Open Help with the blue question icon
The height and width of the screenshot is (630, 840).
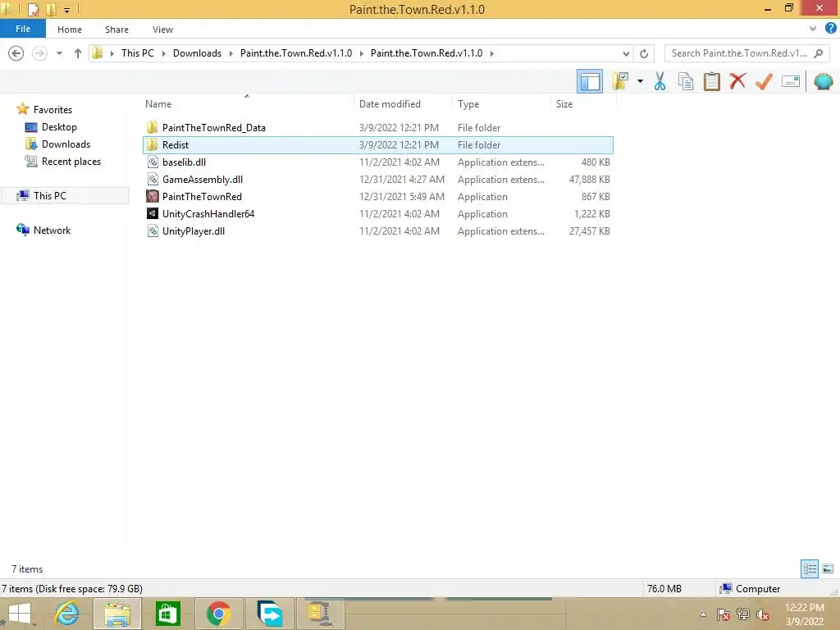[x=830, y=29]
